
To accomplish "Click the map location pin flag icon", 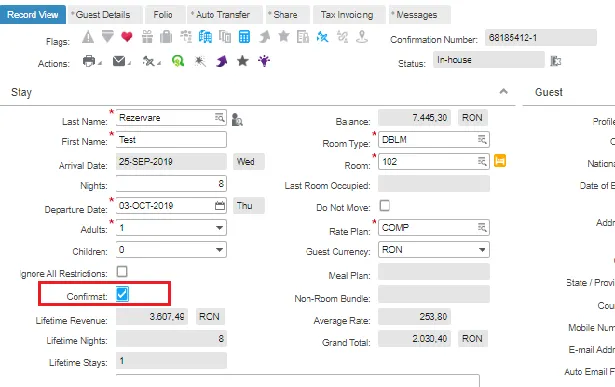I will click(x=362, y=37).
